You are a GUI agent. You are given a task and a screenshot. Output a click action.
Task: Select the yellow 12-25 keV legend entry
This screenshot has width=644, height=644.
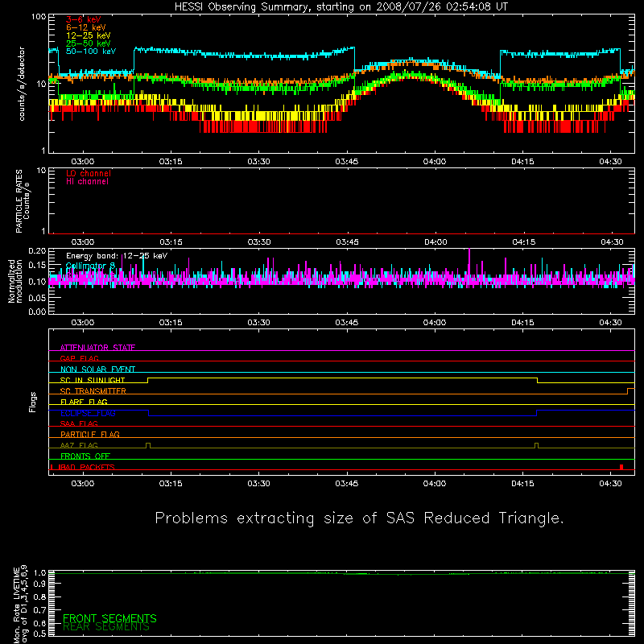pyautogui.click(x=89, y=35)
